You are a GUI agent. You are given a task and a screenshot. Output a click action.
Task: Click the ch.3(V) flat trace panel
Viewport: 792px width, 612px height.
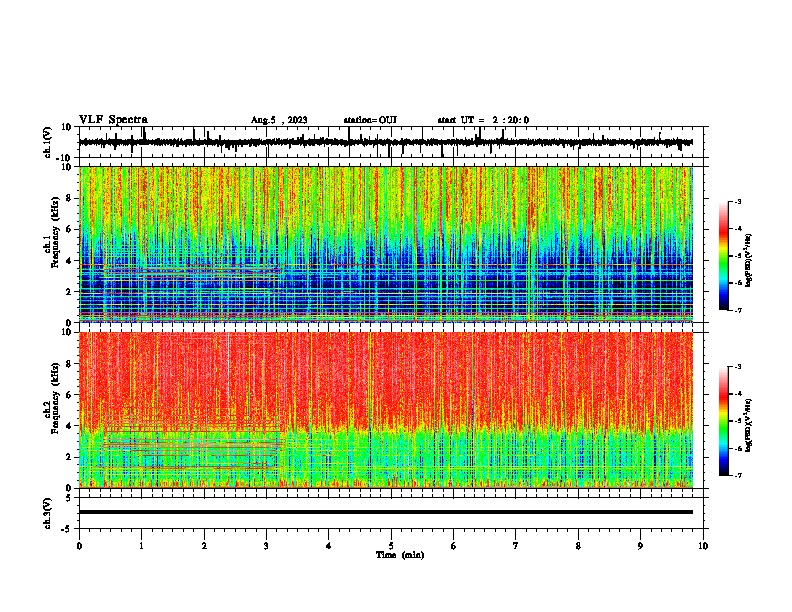tap(393, 513)
